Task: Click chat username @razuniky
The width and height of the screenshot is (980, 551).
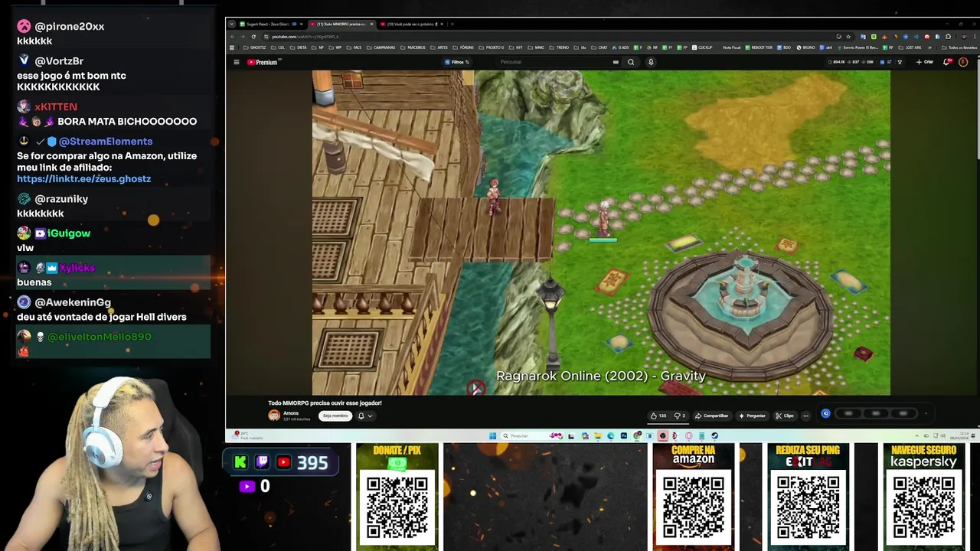Action: pos(61,198)
